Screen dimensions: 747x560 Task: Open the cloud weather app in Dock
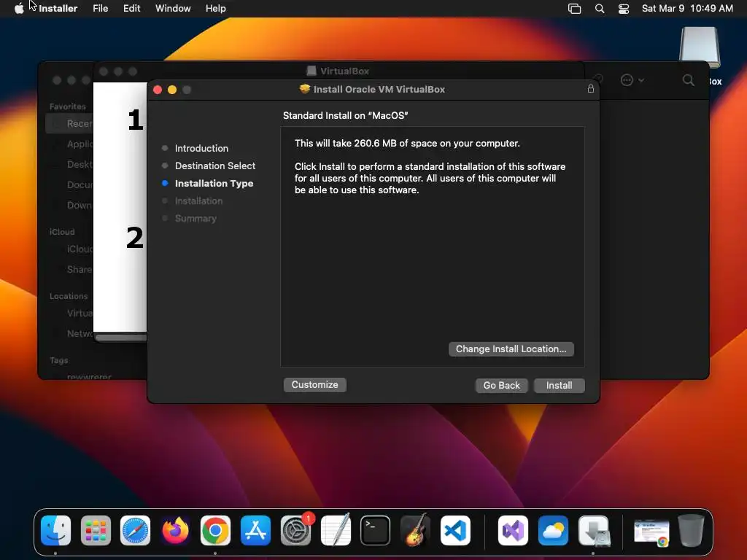pyautogui.click(x=553, y=531)
